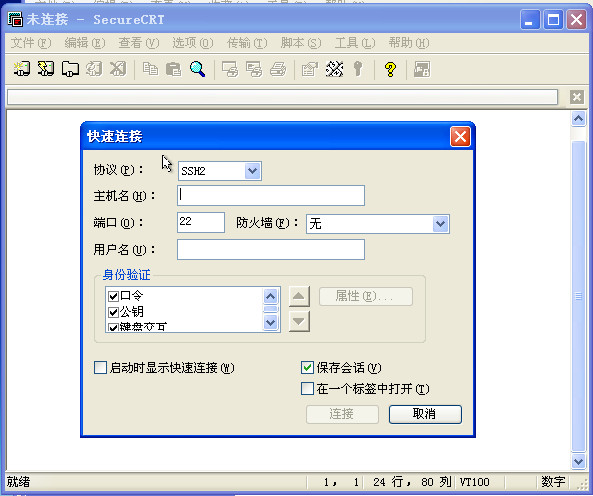Expand the 协议 SSH2 dropdown
This screenshot has width=593, height=496.
252,171
